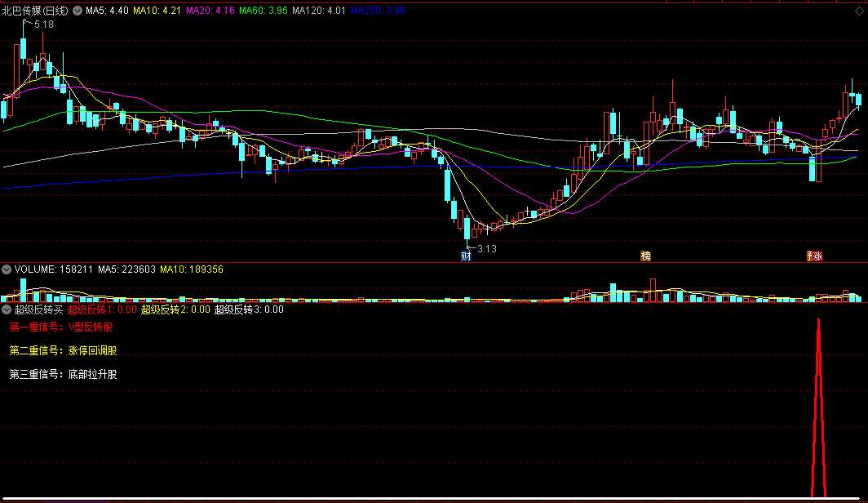Click the 超级反转2: 0.00 yellow label
Screen dimensions: 868x503
tap(175, 309)
